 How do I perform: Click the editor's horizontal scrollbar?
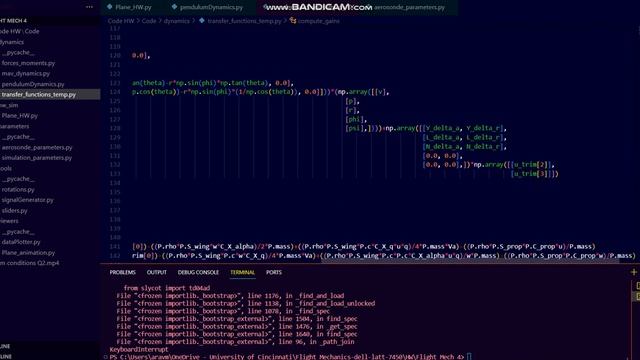point(469,260)
